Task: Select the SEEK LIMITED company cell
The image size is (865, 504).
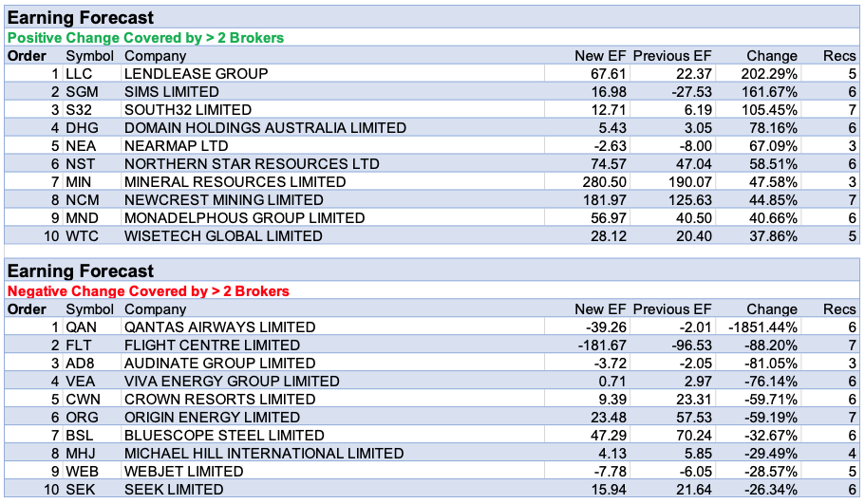Action: (174, 490)
